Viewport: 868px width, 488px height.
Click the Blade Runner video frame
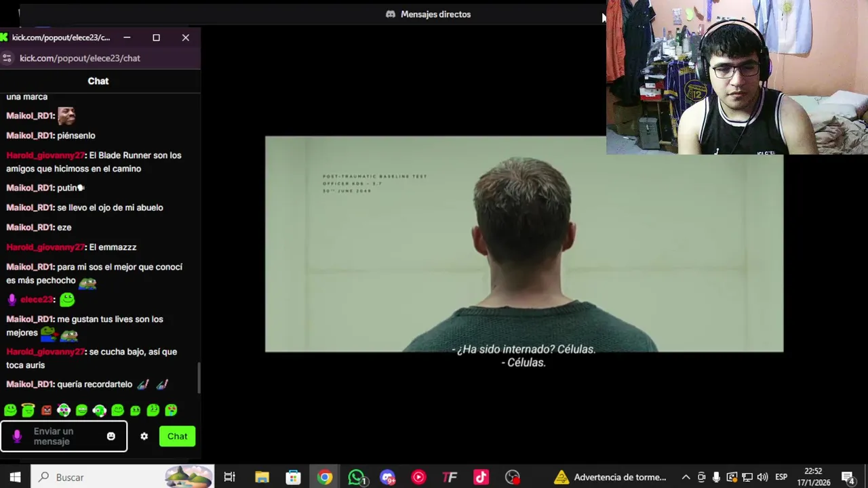[524, 244]
